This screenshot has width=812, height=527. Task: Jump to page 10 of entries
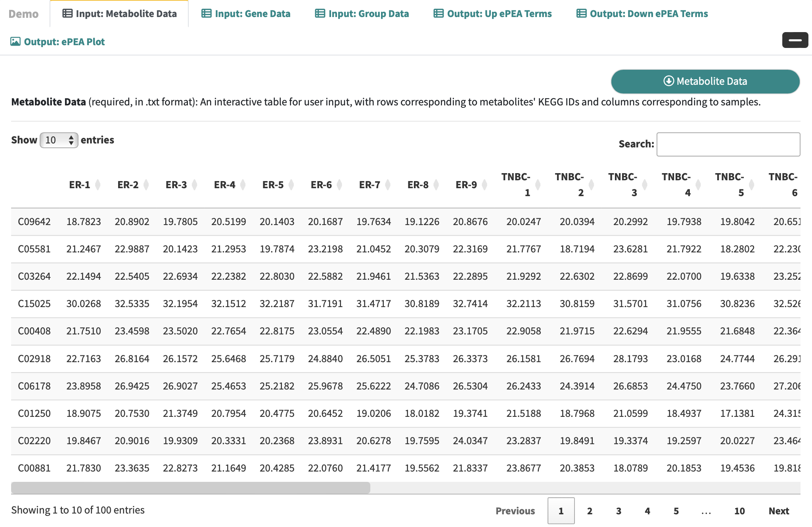coord(739,511)
